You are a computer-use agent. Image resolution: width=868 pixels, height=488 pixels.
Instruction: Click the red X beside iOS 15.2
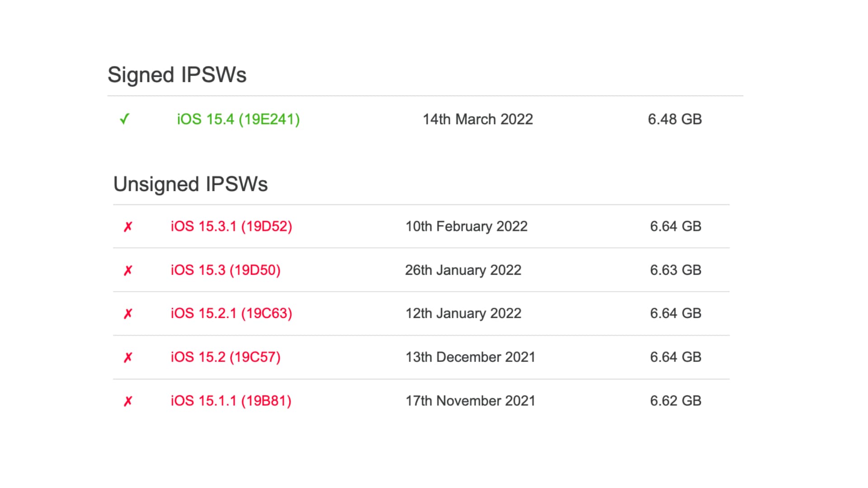[x=128, y=357]
